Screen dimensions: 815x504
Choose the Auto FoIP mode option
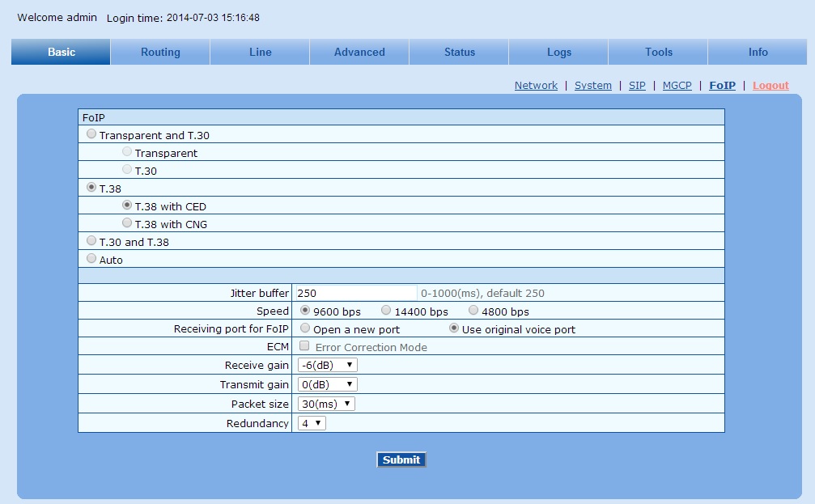tap(91, 259)
